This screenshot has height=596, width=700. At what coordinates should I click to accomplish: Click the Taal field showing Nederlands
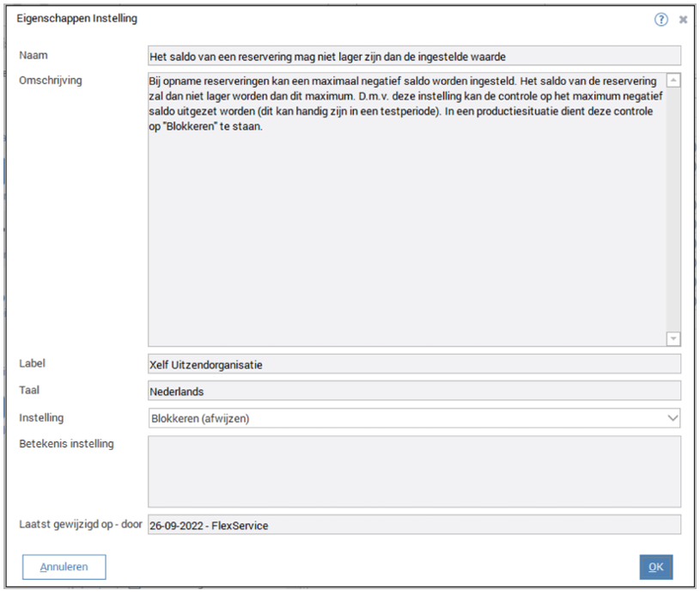tap(414, 391)
